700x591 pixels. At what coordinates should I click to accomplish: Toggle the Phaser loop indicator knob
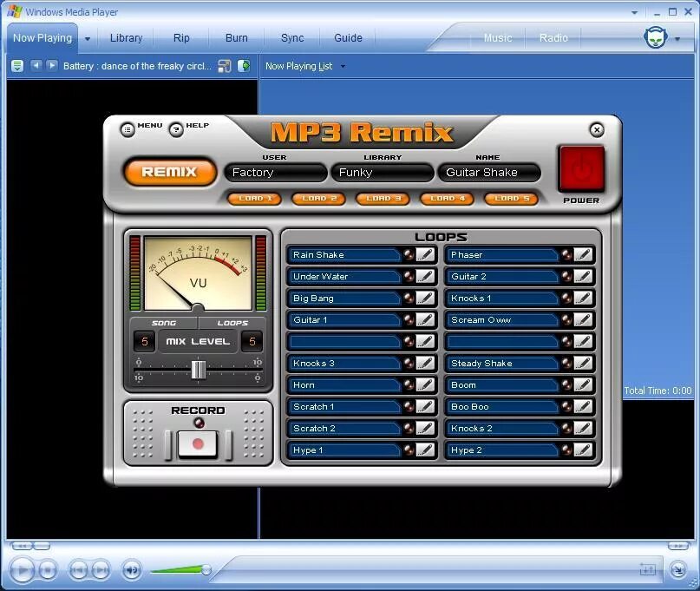pos(566,254)
